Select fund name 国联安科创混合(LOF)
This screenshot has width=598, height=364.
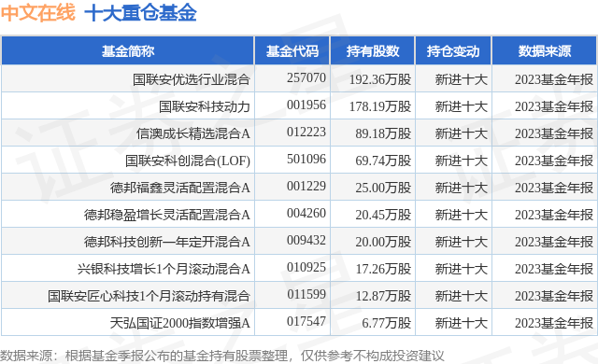click(188, 161)
